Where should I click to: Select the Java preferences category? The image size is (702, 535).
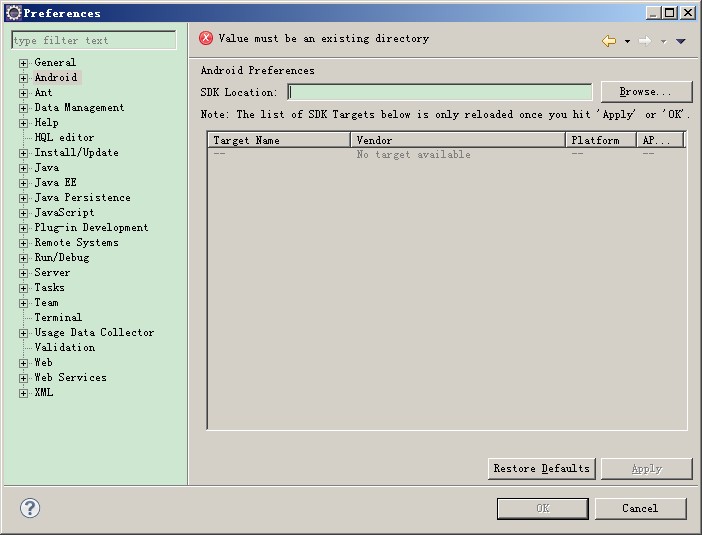coord(47,167)
